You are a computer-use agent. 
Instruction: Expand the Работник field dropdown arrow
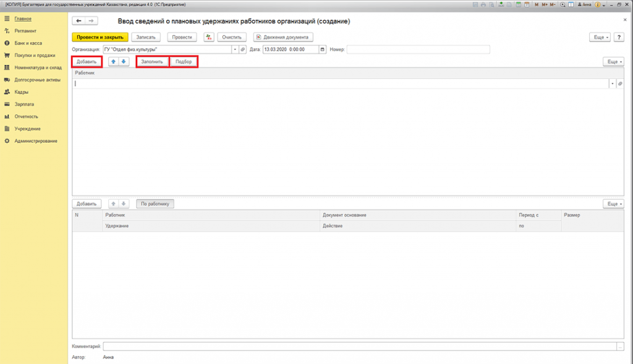click(x=613, y=83)
